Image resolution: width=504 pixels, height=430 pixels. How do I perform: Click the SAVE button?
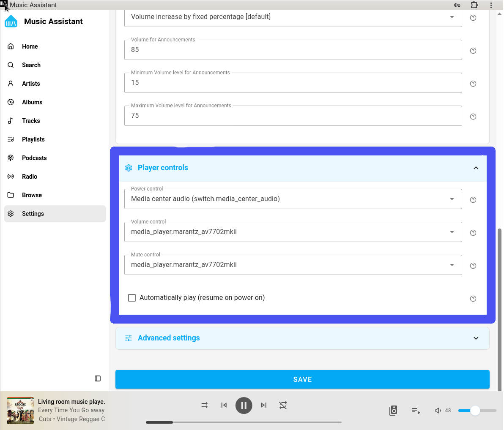click(x=302, y=379)
